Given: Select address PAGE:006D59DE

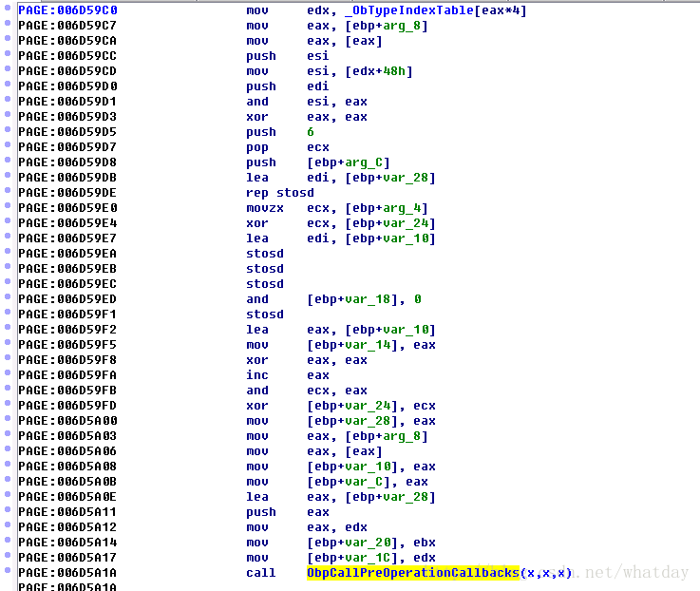Looking at the screenshot, I should 67,193.
